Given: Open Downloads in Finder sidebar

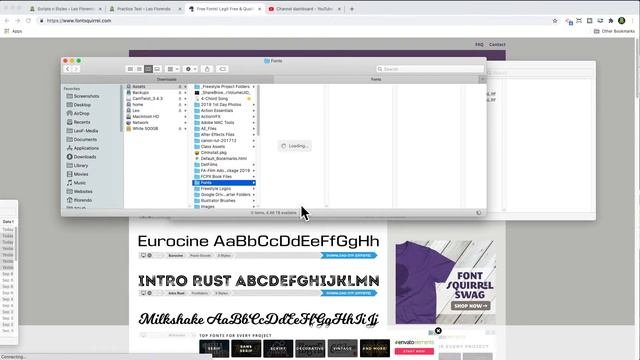Looking at the screenshot, I should [x=82, y=157].
